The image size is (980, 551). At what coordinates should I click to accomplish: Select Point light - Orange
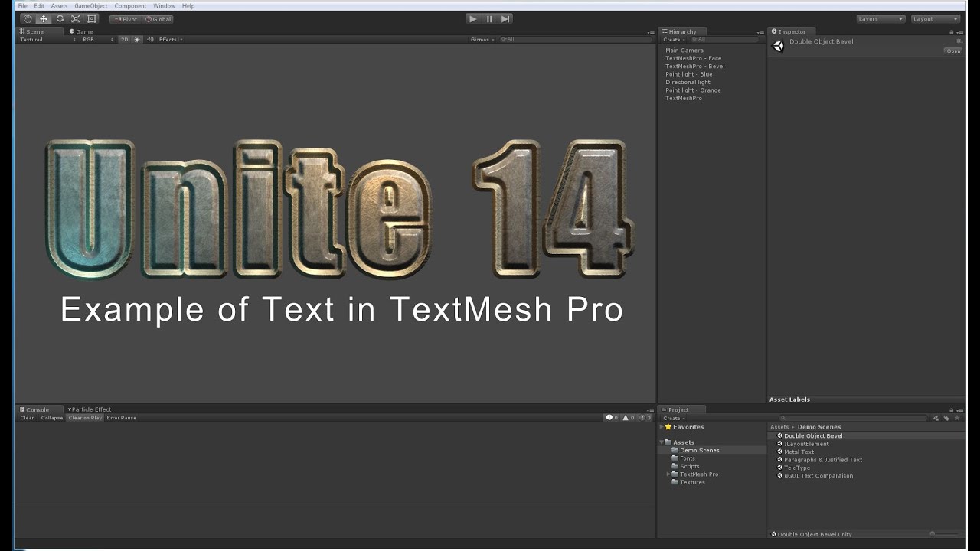click(x=693, y=90)
